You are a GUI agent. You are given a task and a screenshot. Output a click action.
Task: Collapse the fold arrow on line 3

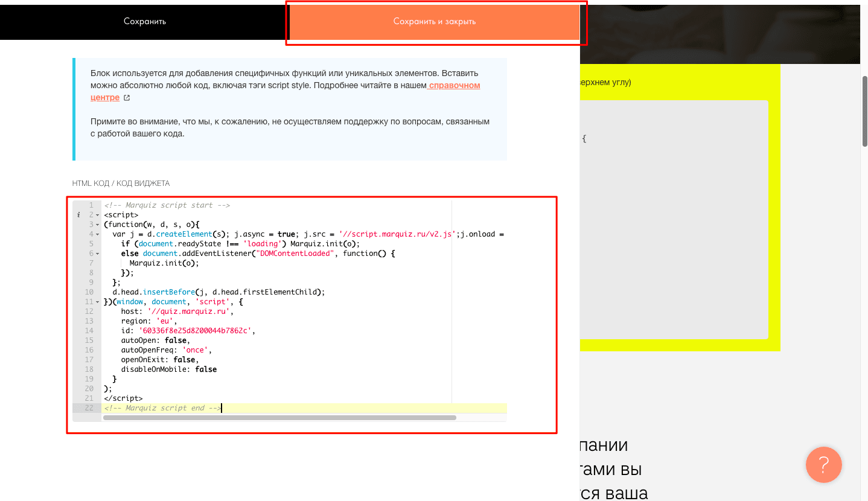pos(97,225)
